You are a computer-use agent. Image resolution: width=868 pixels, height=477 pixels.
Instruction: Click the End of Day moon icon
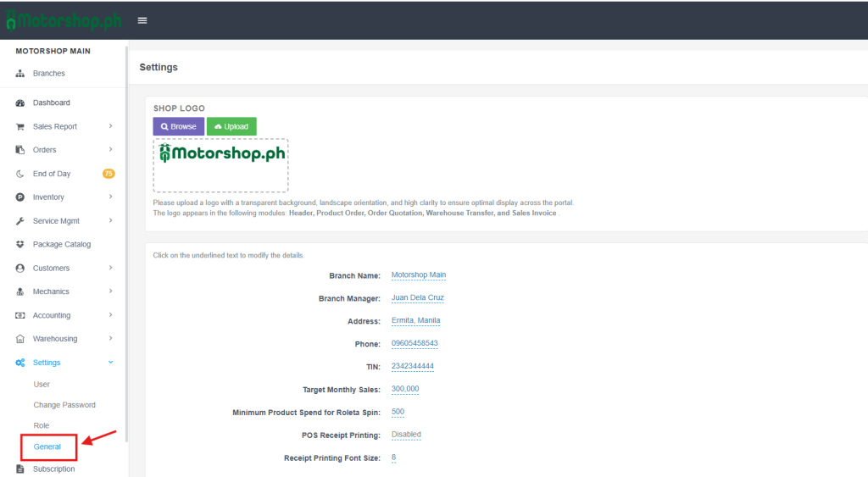point(20,174)
